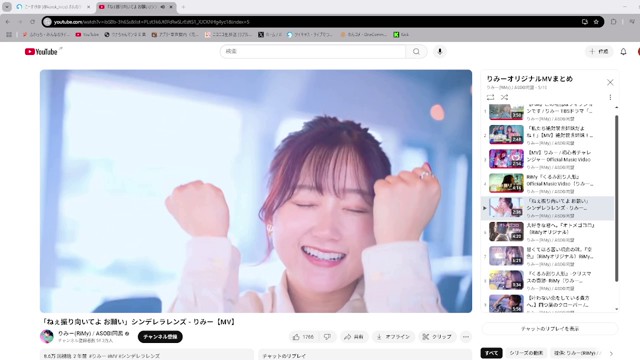
Task: Open the notifications bell
Action: coord(623,51)
